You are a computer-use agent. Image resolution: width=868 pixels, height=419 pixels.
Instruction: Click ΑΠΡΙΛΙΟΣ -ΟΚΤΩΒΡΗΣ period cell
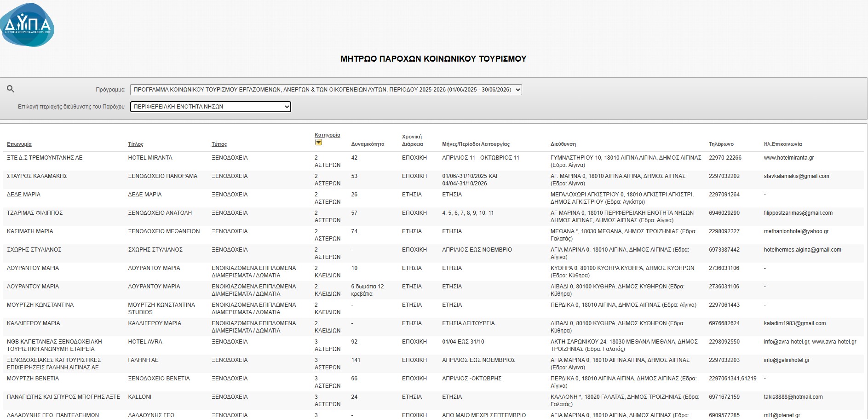(471, 379)
